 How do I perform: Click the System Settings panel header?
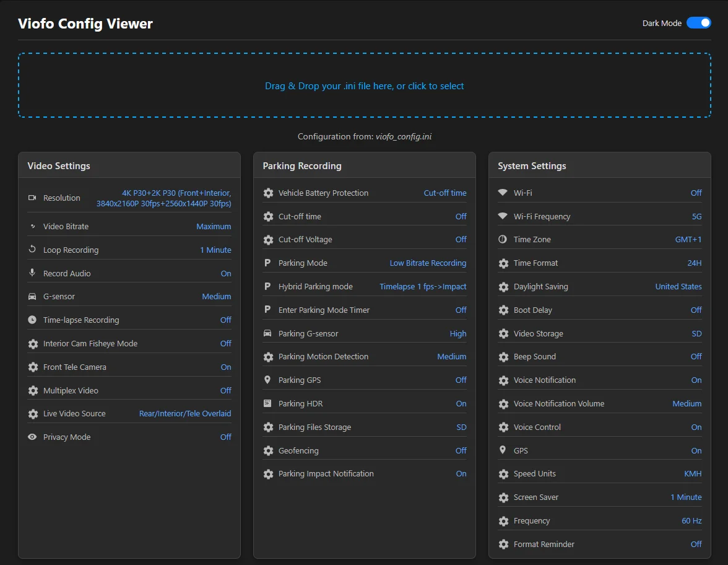tap(600, 166)
